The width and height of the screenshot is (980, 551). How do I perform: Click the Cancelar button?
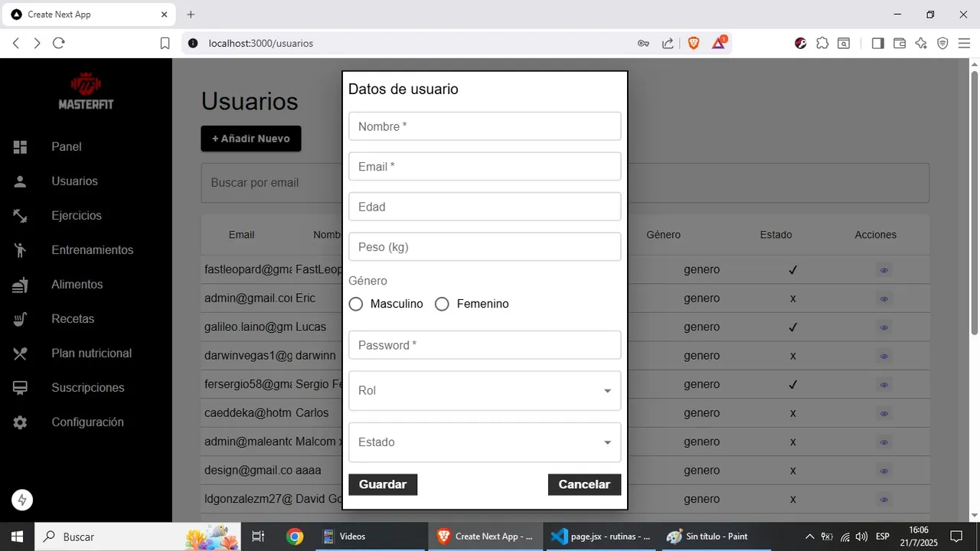click(x=584, y=484)
